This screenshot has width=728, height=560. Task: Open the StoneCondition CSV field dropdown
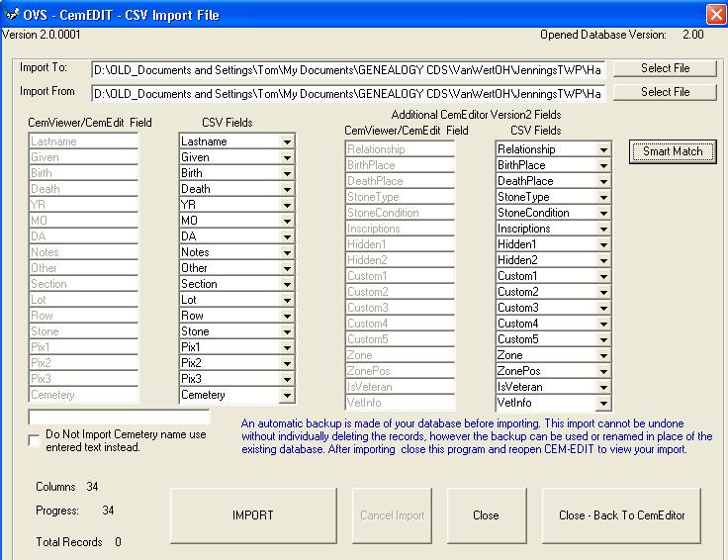tap(603, 213)
